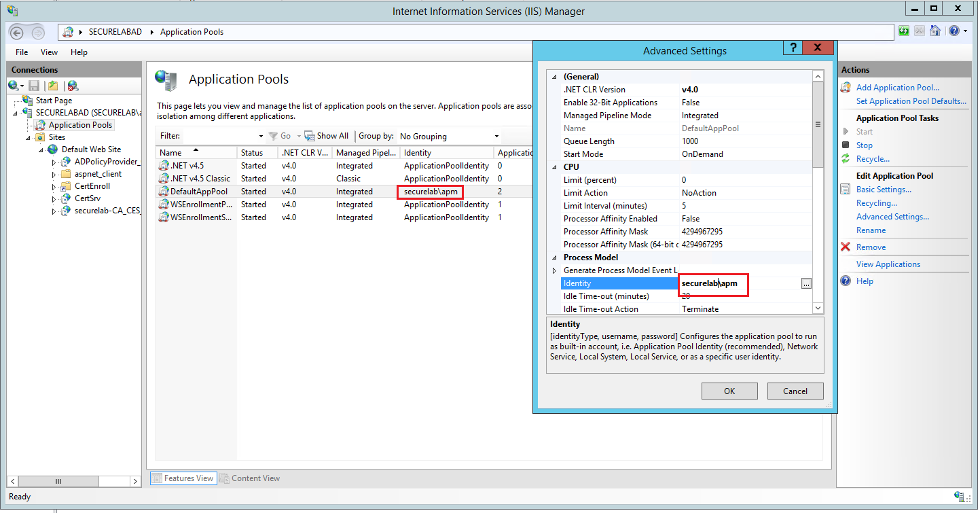Switch to the Content View tab
This screenshot has height=513, width=980.
click(249, 478)
